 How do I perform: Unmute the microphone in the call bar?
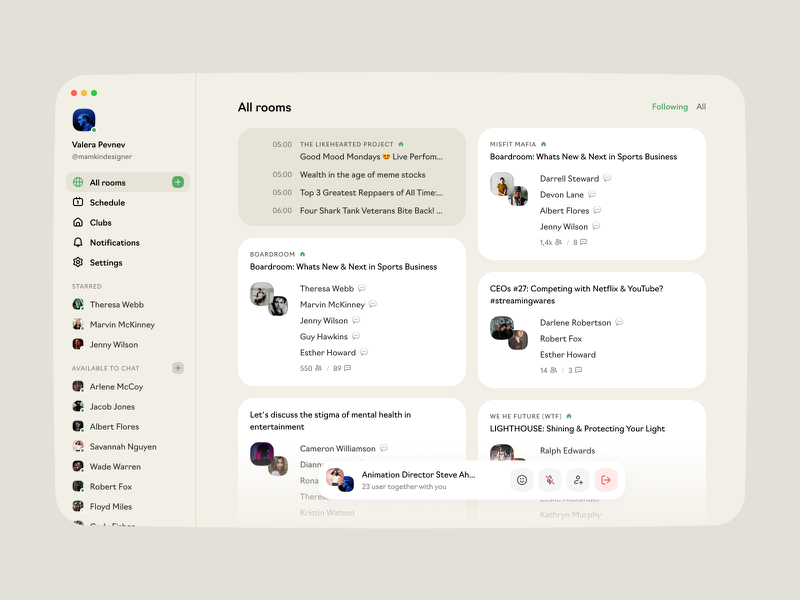[x=549, y=480]
